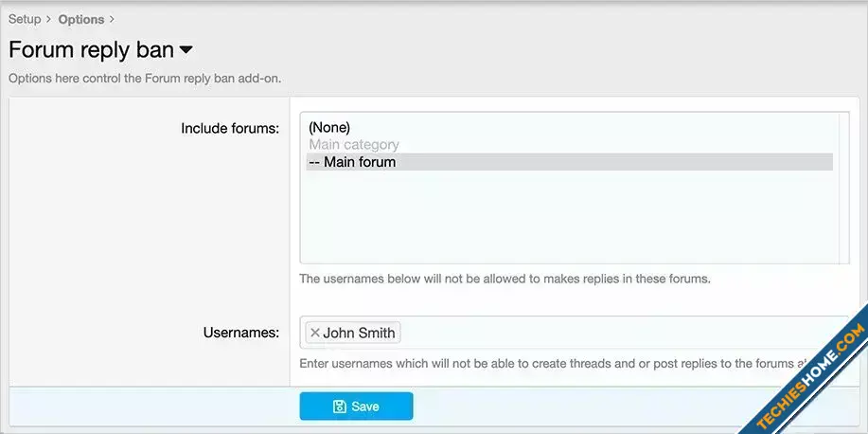Select the Main category list entry
This screenshot has width=868, height=434.
354,145
